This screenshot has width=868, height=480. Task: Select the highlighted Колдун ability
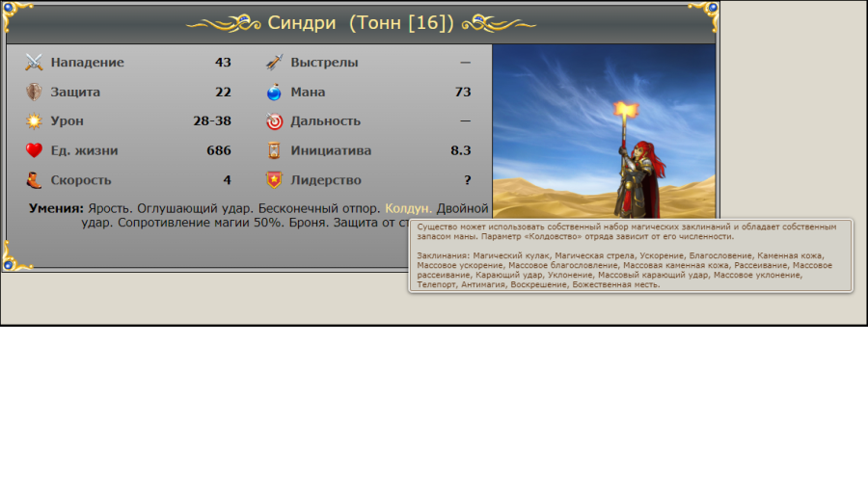408,208
